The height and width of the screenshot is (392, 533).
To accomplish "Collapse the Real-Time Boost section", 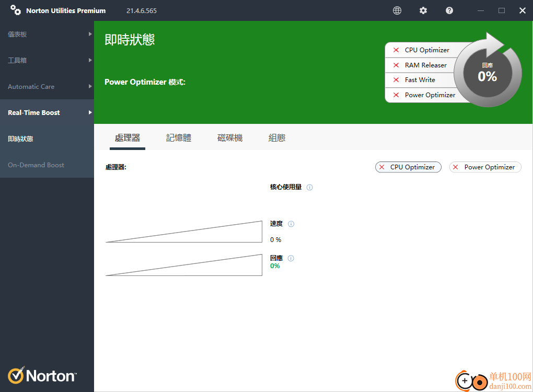I will click(47, 112).
